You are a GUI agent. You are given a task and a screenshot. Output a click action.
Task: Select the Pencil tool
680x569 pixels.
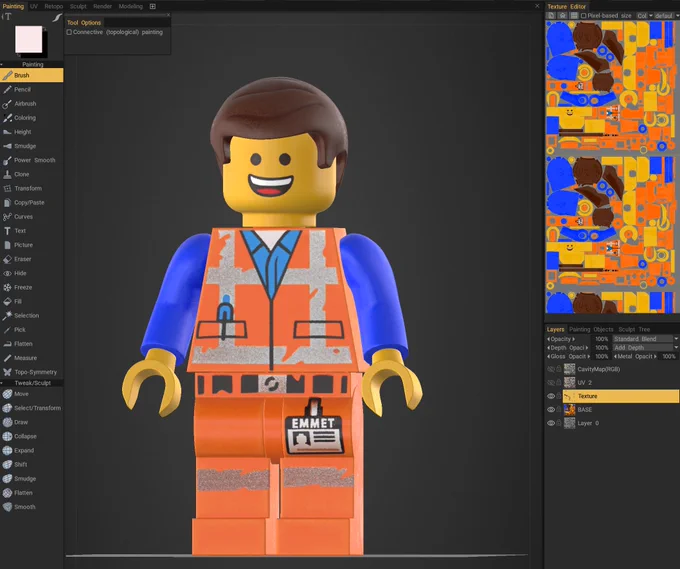click(x=31, y=89)
